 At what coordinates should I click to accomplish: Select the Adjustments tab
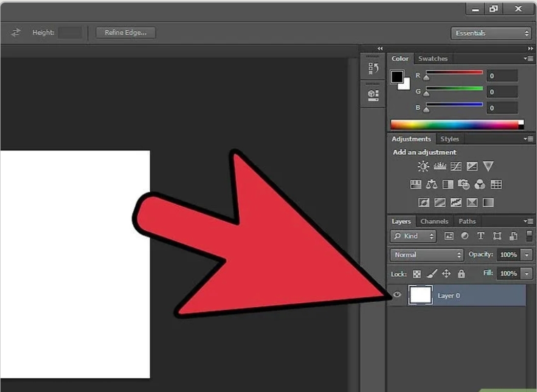tap(411, 139)
